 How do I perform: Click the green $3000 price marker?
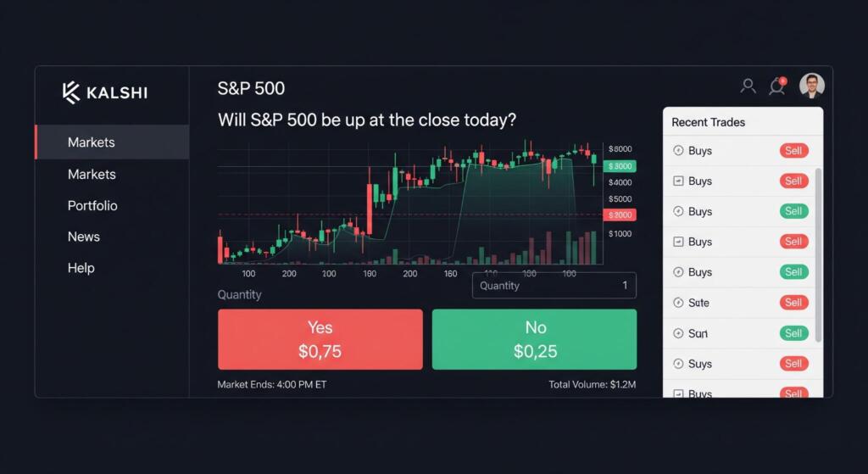point(620,166)
